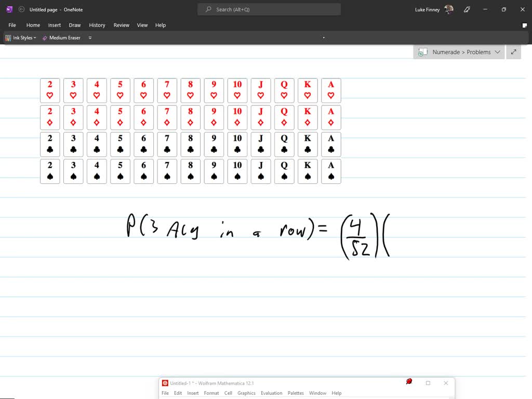Click the Luke Finney account button

click(426, 9)
